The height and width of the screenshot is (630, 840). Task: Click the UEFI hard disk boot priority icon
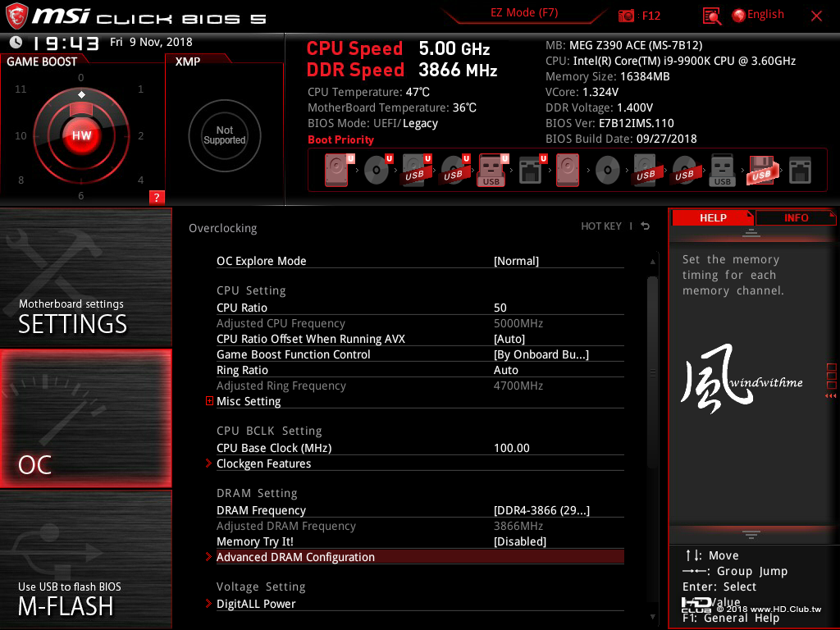tap(339, 171)
